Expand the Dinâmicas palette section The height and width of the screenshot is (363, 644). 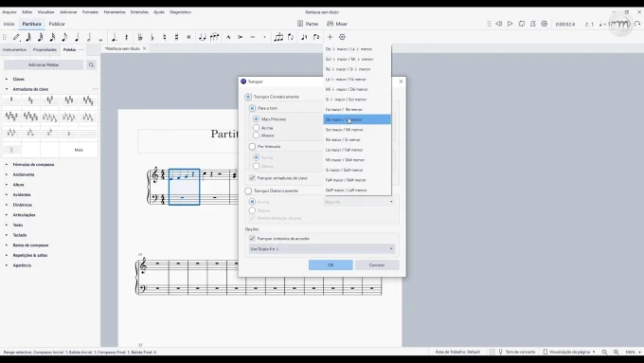coord(22,205)
